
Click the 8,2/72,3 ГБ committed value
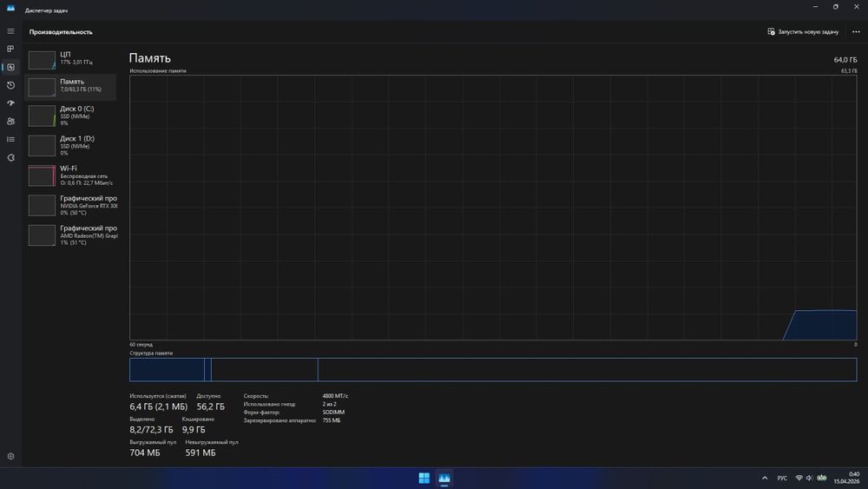coord(151,430)
